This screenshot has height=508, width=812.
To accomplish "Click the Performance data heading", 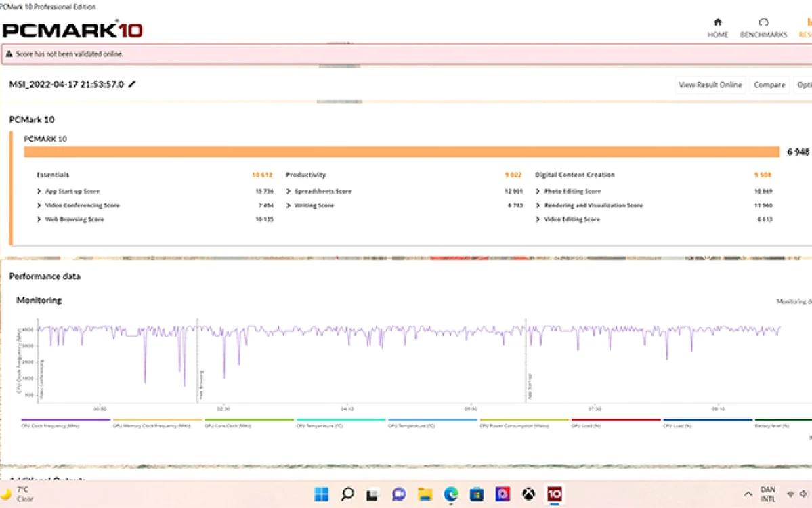I will 45,276.
